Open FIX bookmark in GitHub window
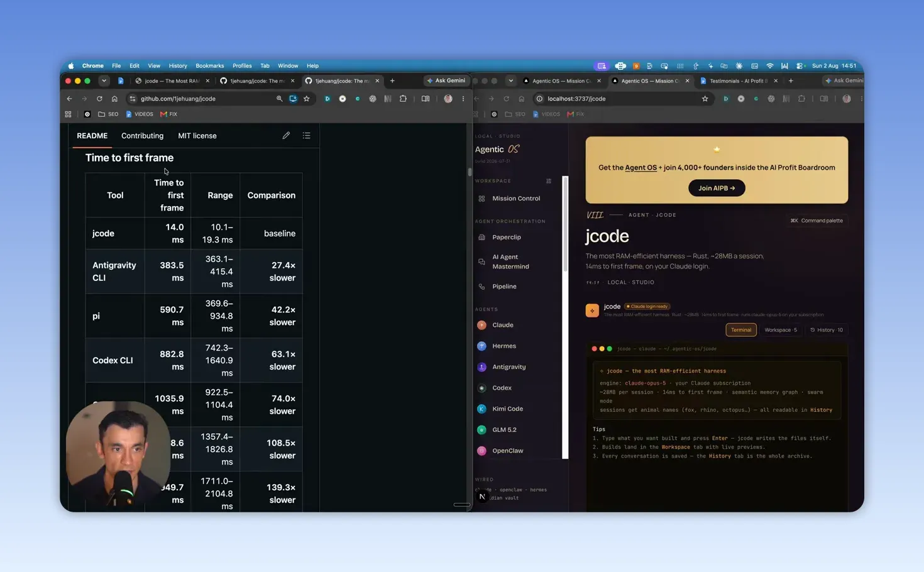The image size is (924, 572). [x=169, y=114]
